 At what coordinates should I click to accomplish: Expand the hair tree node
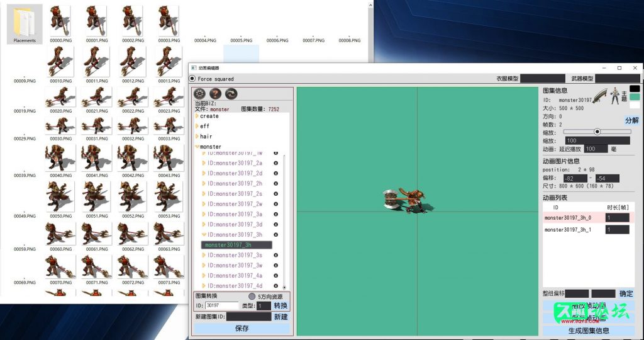(197, 137)
